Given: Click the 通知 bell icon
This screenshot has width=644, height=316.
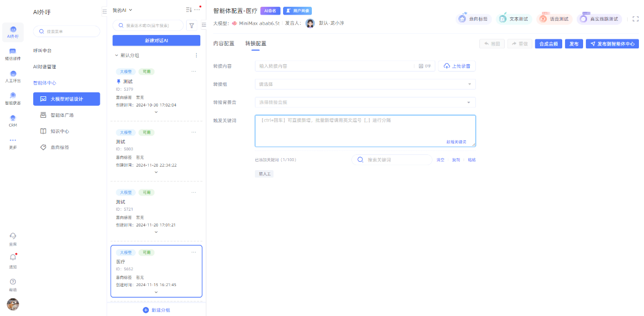Looking at the screenshot, I should [x=13, y=258].
